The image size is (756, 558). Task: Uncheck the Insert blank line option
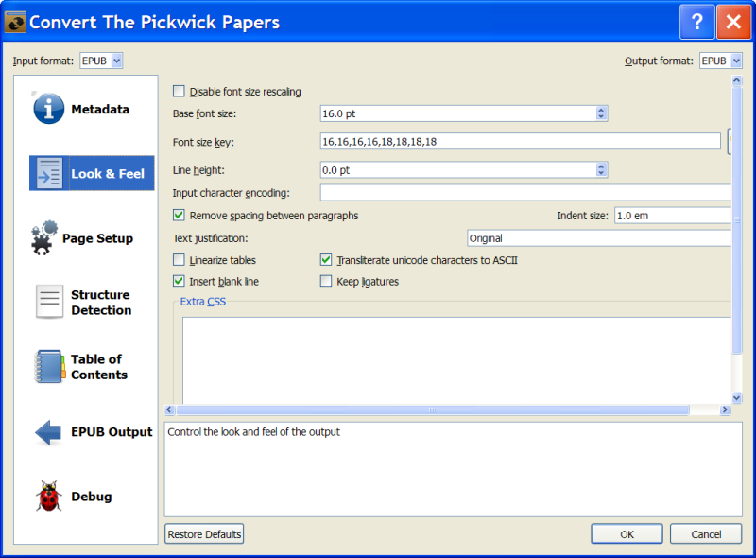click(179, 281)
